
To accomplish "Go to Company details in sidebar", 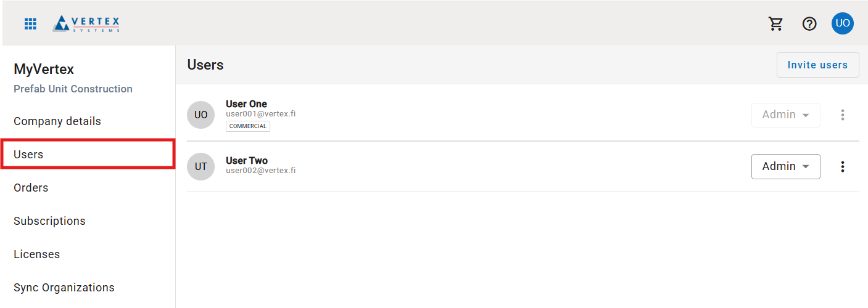I will tap(57, 121).
